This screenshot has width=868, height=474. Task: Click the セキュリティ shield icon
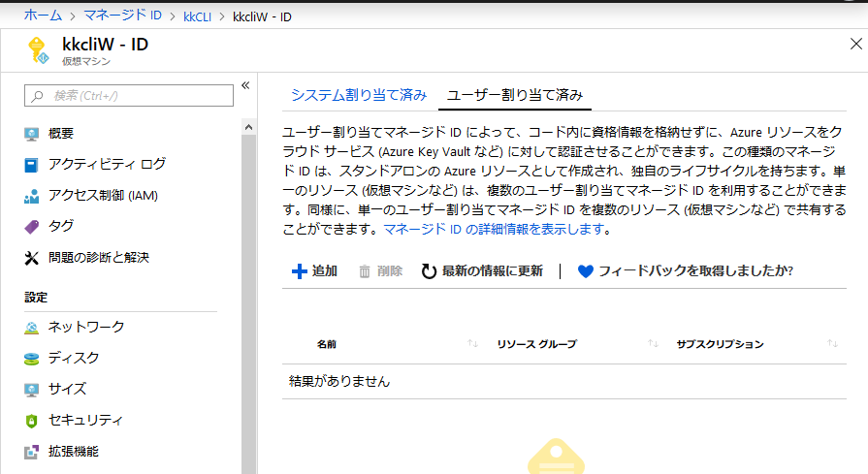[32, 421]
